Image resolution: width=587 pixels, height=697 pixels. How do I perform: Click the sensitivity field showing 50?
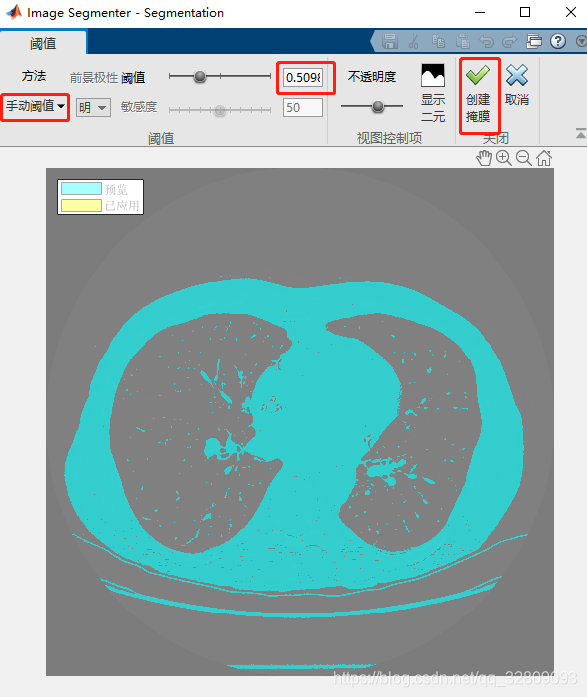tap(303, 108)
